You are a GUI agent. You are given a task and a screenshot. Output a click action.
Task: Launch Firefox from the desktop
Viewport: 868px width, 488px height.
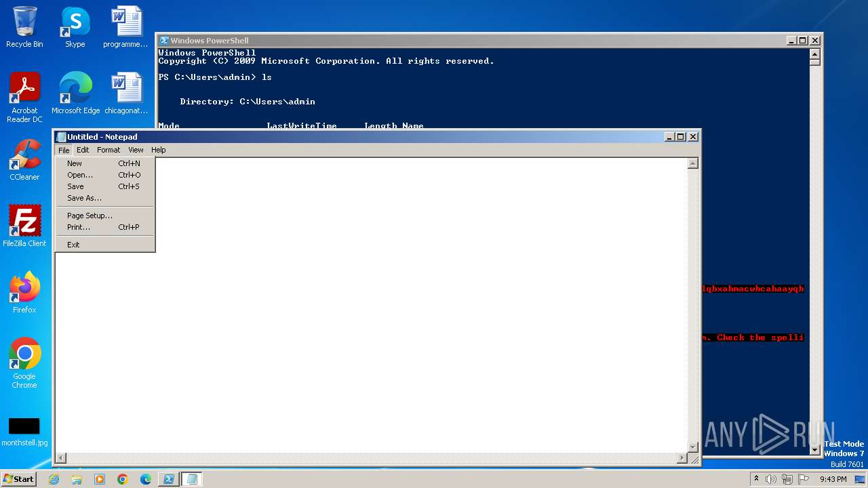pos(24,292)
